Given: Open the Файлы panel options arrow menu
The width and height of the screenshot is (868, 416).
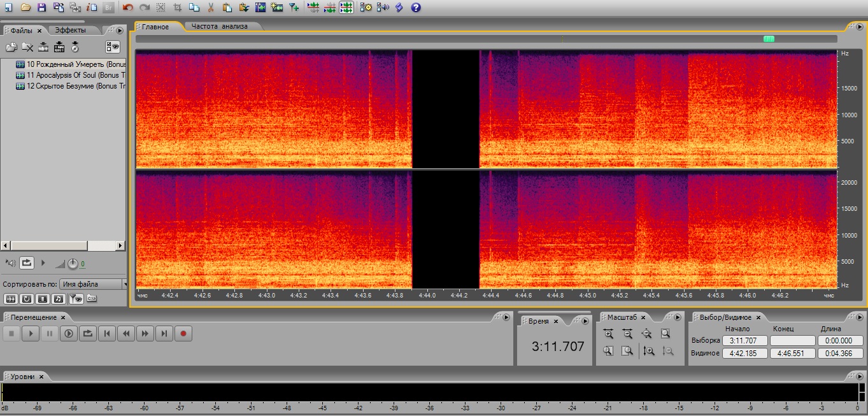Looking at the screenshot, I should [119, 30].
